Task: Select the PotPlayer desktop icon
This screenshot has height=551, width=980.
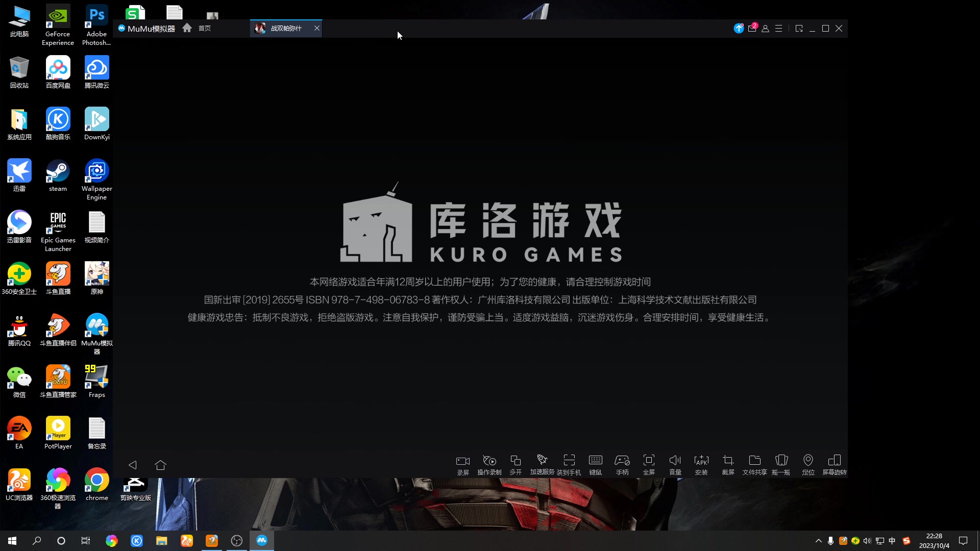Action: click(58, 433)
